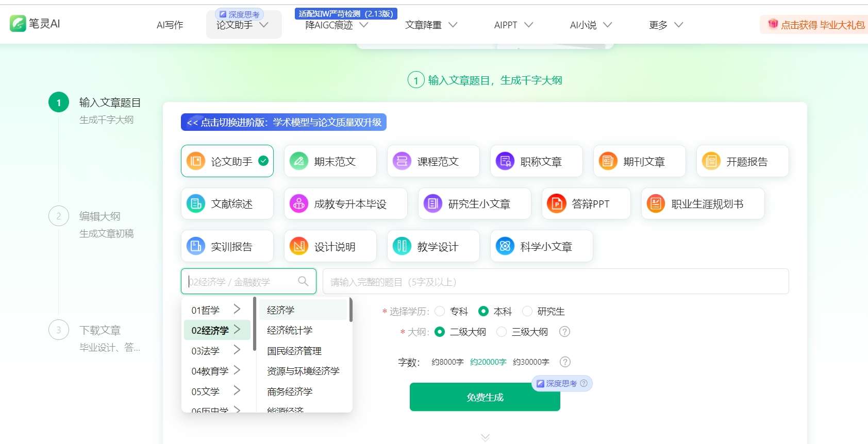Click the 笔灵AI logo icon
This screenshot has width=868, height=444.
pyautogui.click(x=18, y=24)
